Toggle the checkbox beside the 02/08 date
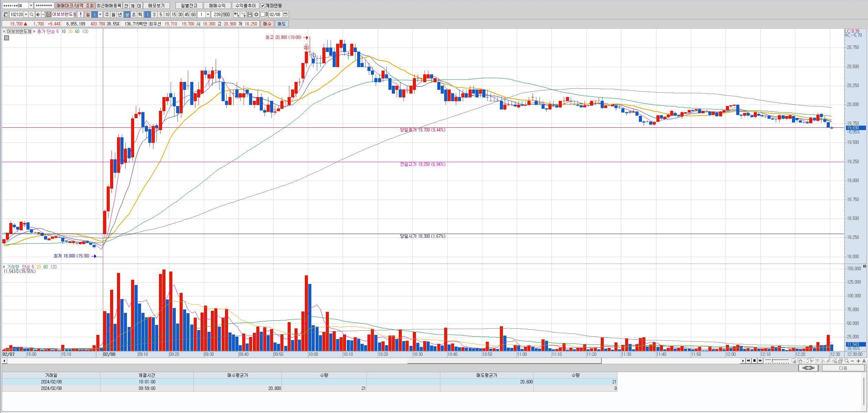This screenshot has height=413, width=868. click(263, 14)
